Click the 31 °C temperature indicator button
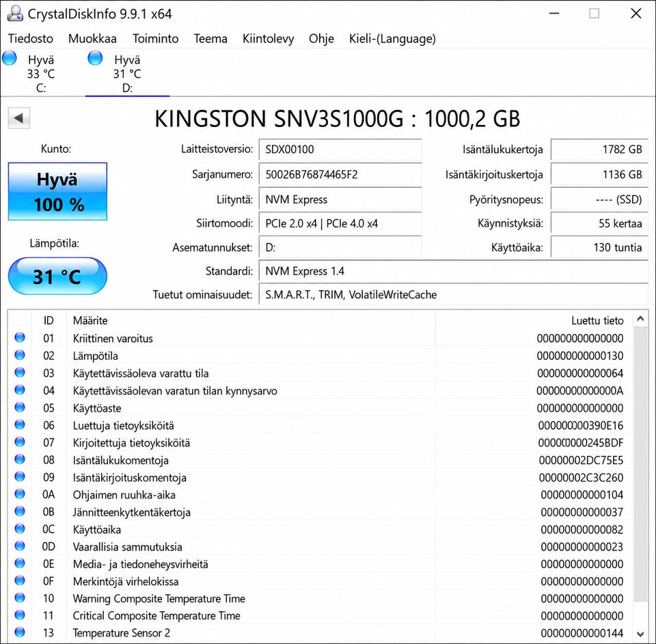The image size is (656, 644). point(57,276)
